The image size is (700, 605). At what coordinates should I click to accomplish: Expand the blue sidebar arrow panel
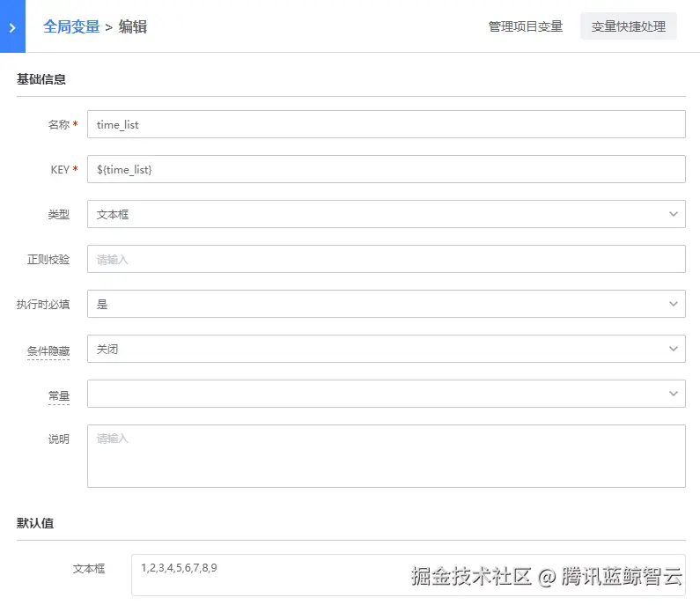pos(12,26)
